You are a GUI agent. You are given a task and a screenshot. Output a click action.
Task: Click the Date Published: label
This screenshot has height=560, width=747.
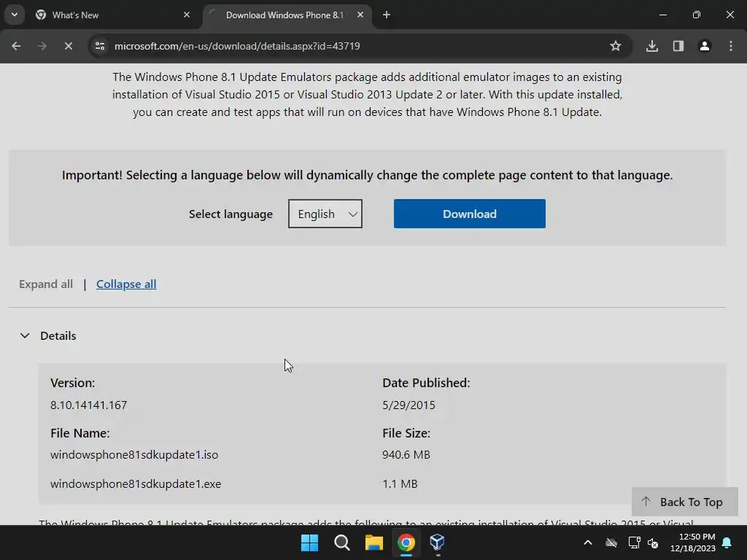(426, 383)
